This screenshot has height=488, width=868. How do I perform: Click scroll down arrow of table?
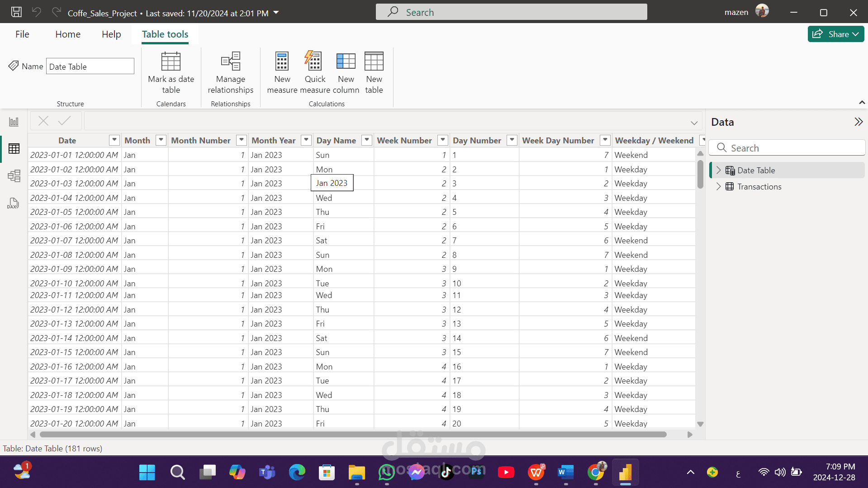click(x=700, y=424)
